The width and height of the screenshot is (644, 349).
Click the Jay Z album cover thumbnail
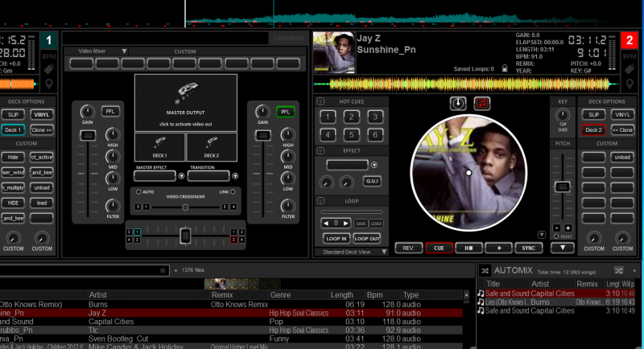click(333, 53)
